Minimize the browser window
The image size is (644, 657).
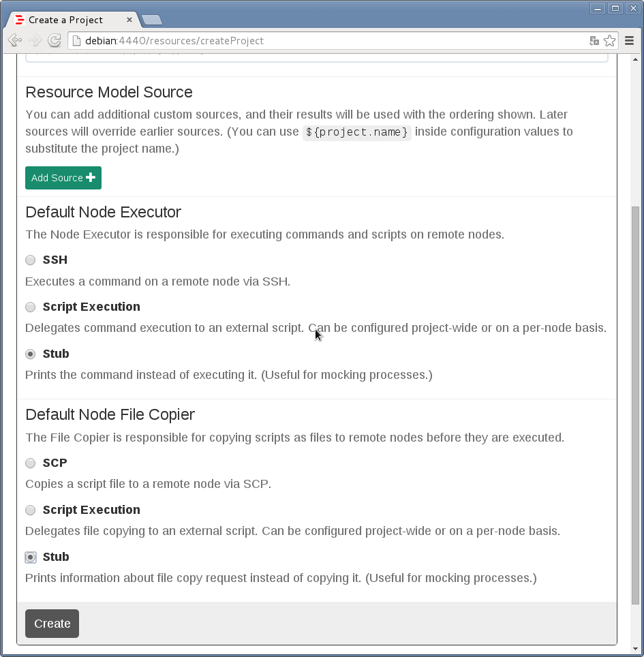click(x=598, y=8)
